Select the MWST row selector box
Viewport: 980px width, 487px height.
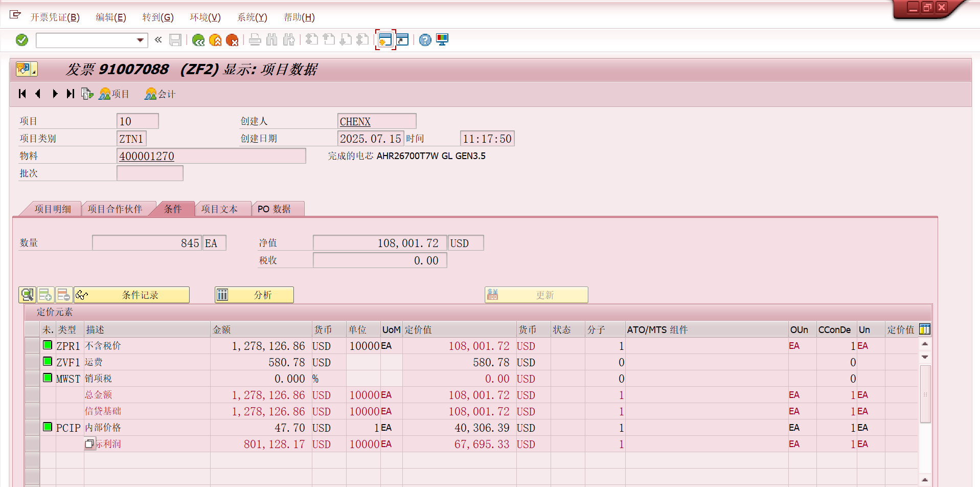pyautogui.click(x=32, y=379)
